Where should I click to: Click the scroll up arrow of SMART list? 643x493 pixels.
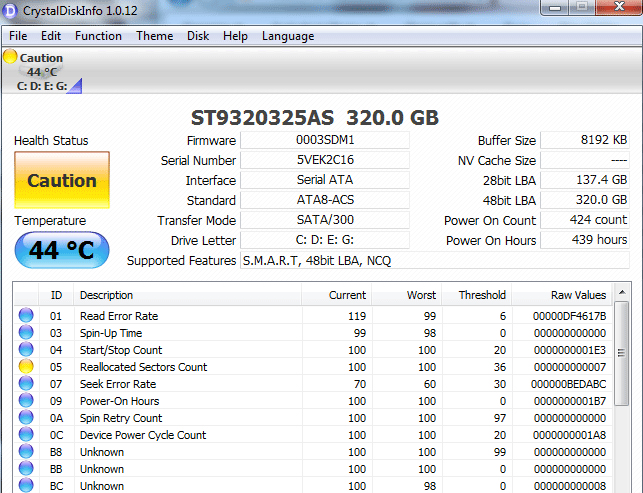pos(622,292)
